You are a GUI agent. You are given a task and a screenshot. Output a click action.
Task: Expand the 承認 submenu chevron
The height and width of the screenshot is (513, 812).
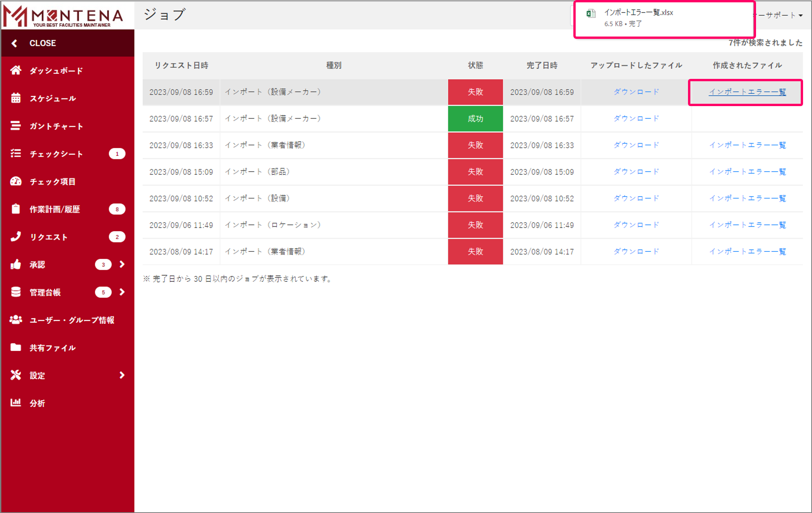click(x=122, y=264)
